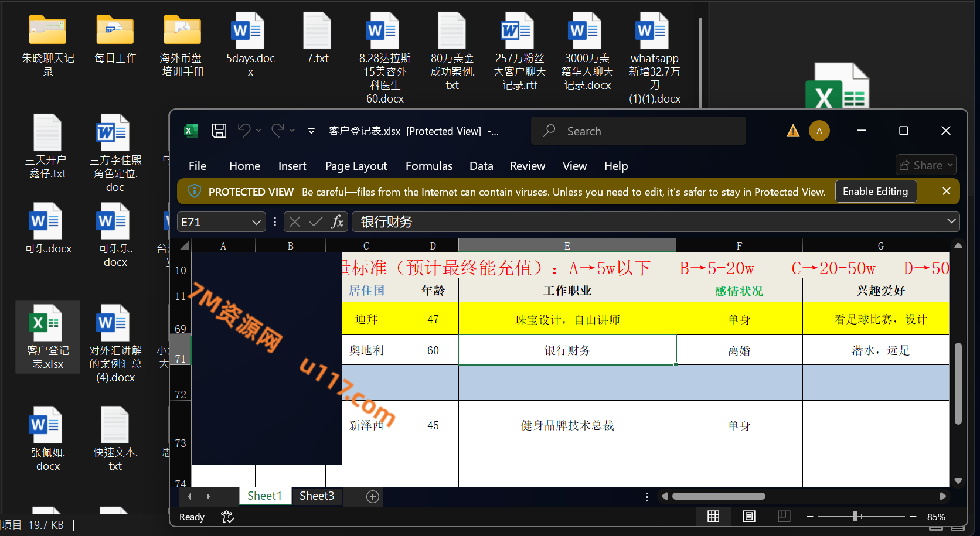
Task: Click the Insert Function fx icon
Action: (x=337, y=222)
